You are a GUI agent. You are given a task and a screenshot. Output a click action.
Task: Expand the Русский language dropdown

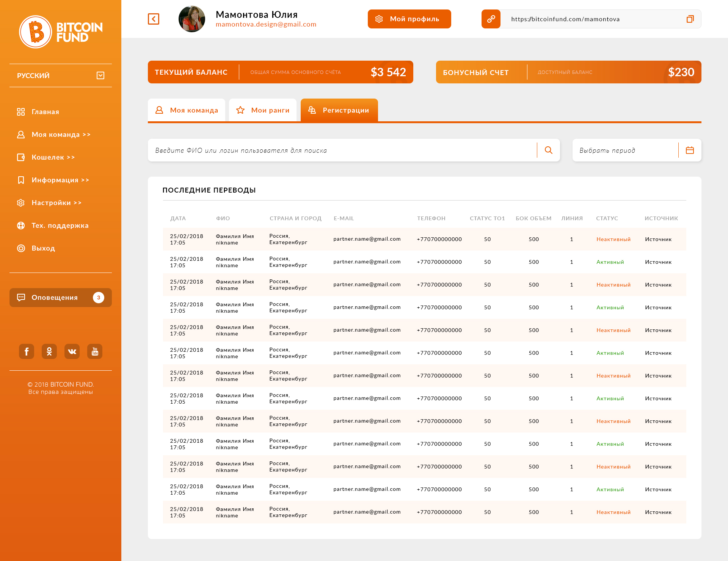click(x=61, y=75)
